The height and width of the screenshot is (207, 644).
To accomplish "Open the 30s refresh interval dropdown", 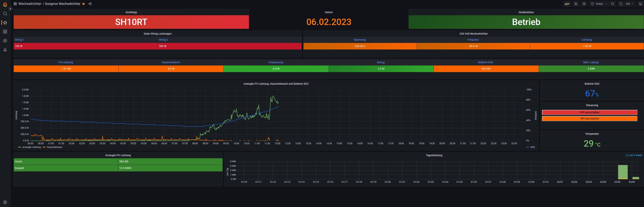I will tap(629, 4).
